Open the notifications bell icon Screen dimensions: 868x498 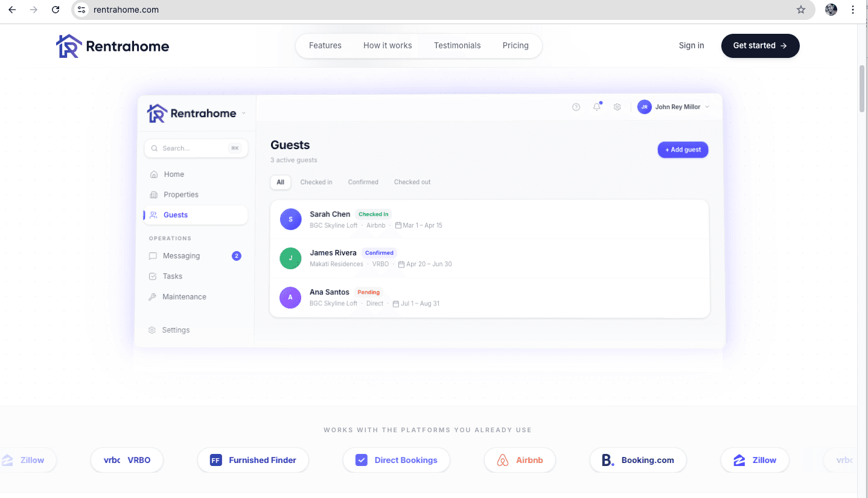[x=596, y=107]
